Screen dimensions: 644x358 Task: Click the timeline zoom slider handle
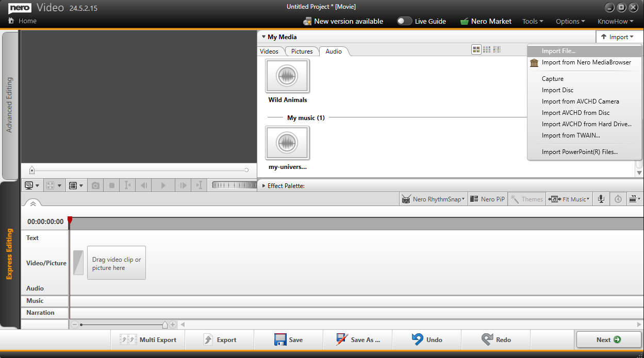164,325
